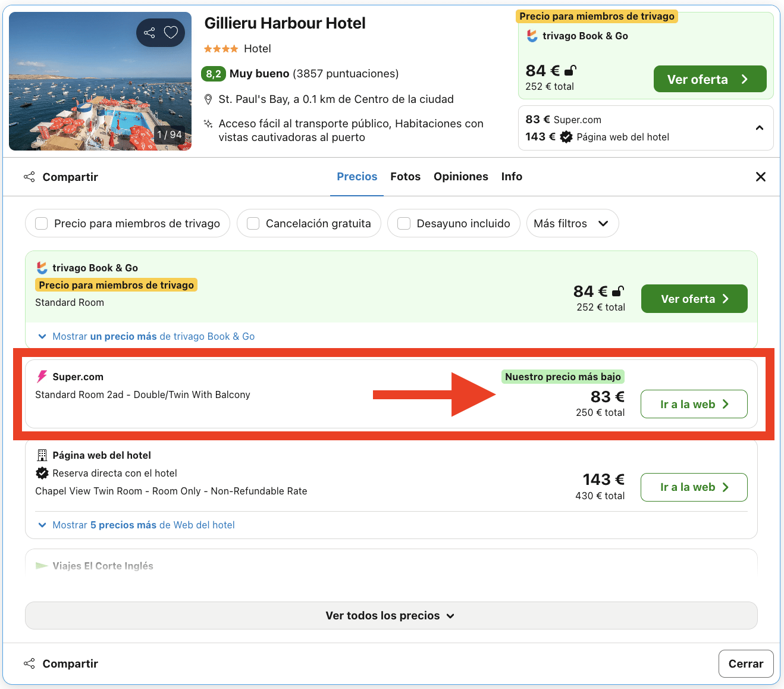
Task: Click Standard Room 2ad - Double/Twin With Balcony text
Action: coord(143,394)
